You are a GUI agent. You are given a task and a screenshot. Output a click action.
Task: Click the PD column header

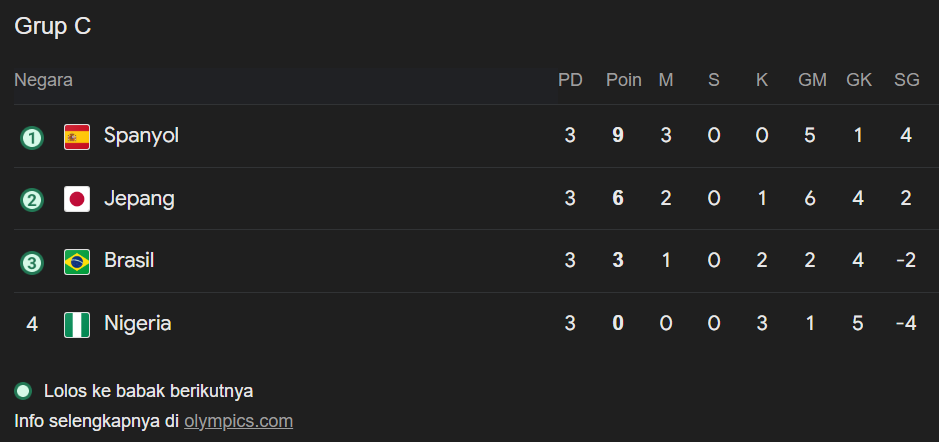pyautogui.click(x=570, y=80)
